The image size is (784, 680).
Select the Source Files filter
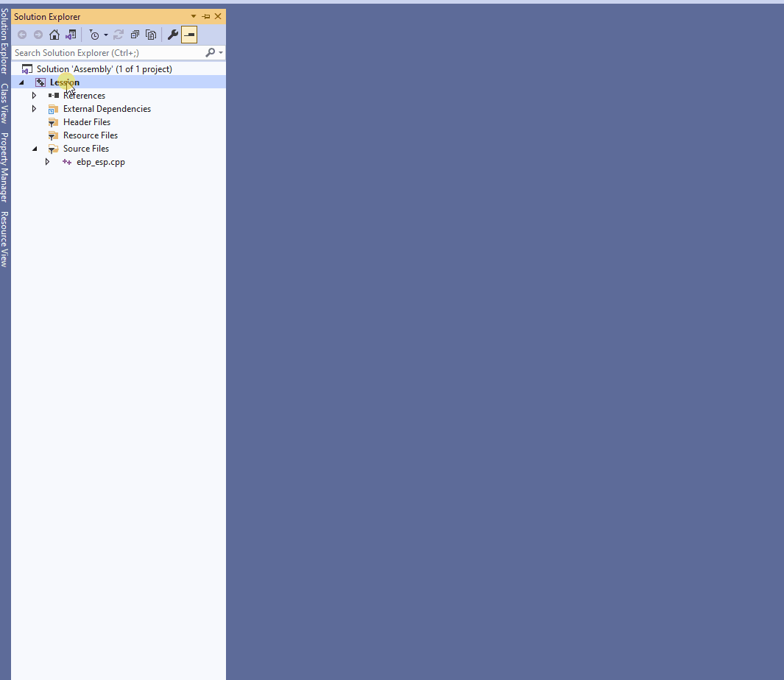click(86, 149)
